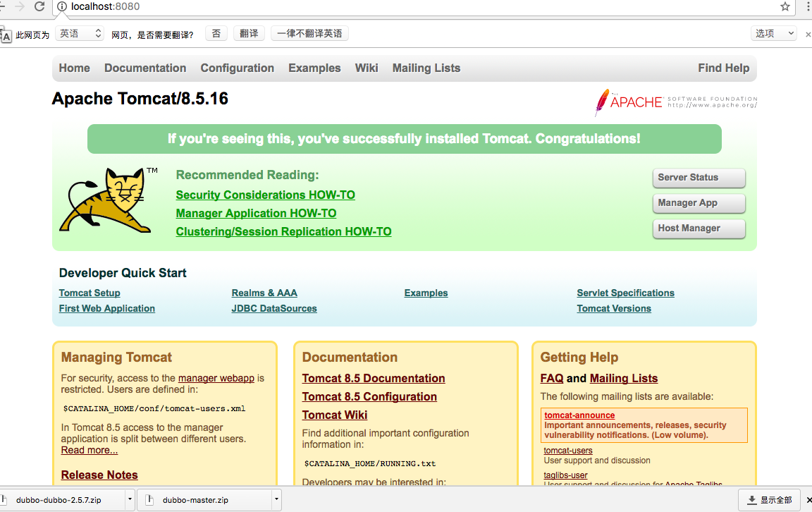Image resolution: width=812 pixels, height=512 pixels.
Task: Open the Configuration menu item
Action: click(x=237, y=68)
